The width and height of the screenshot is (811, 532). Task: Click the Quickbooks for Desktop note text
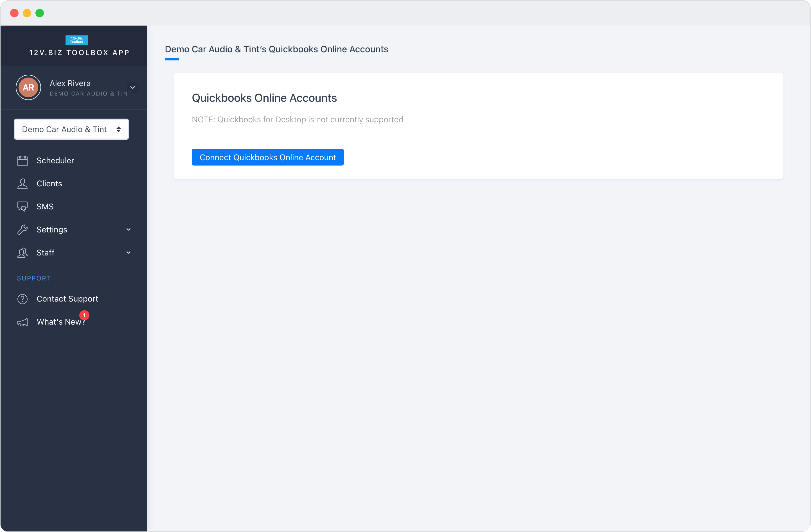pyautogui.click(x=298, y=119)
